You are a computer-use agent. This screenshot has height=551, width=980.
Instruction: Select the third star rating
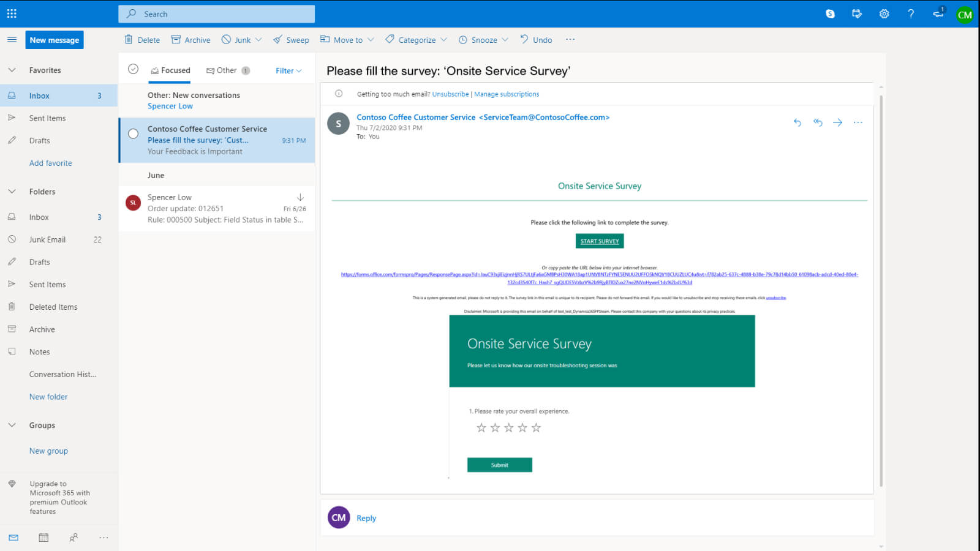point(508,428)
